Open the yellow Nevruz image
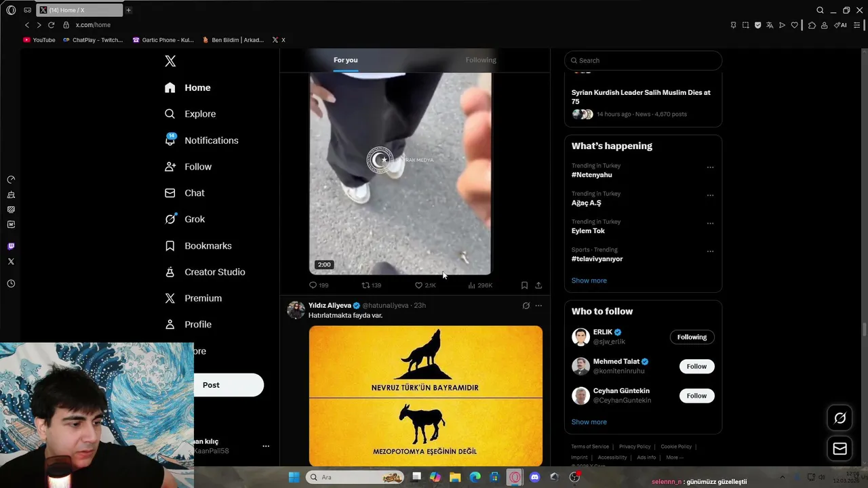The width and height of the screenshot is (868, 488). [425, 396]
